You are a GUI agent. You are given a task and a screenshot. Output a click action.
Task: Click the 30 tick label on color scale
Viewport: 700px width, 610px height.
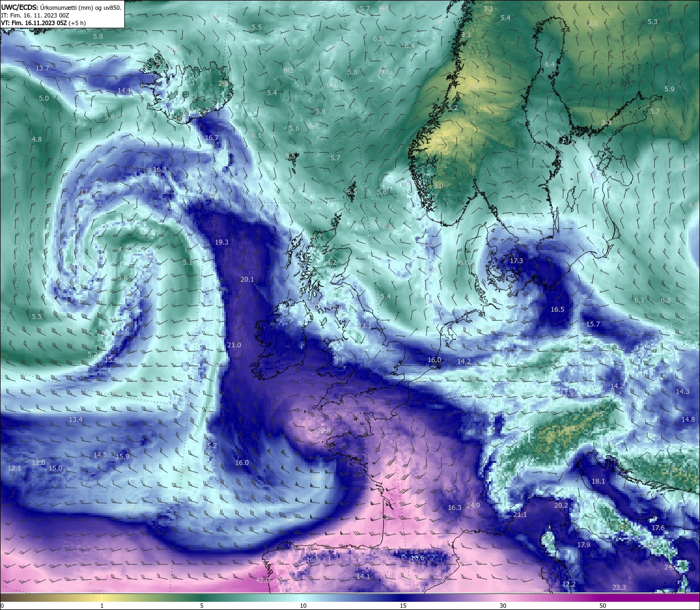[x=503, y=606]
